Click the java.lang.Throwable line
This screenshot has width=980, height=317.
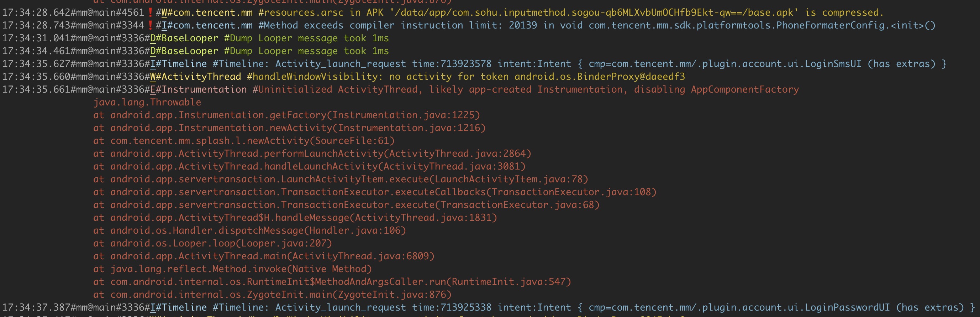[147, 102]
